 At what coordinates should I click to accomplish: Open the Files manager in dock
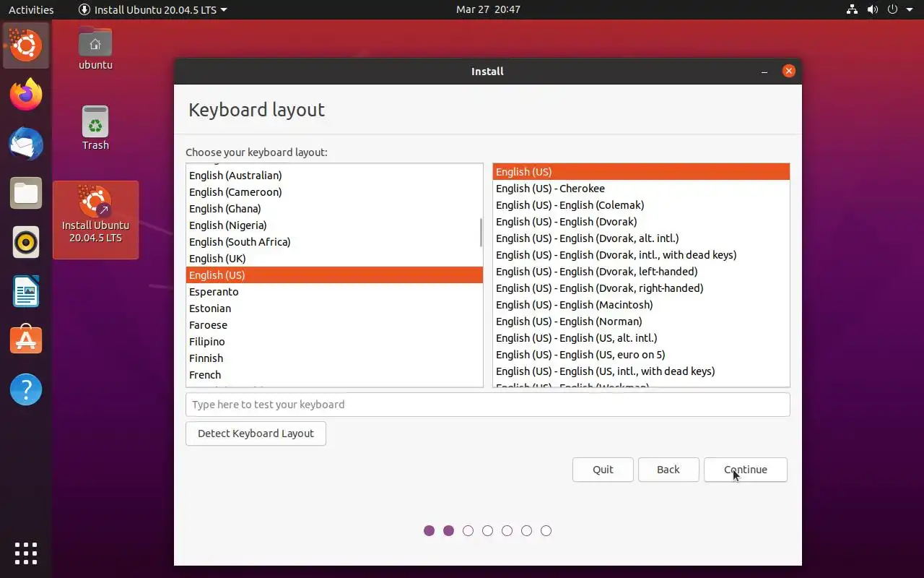coord(26,193)
